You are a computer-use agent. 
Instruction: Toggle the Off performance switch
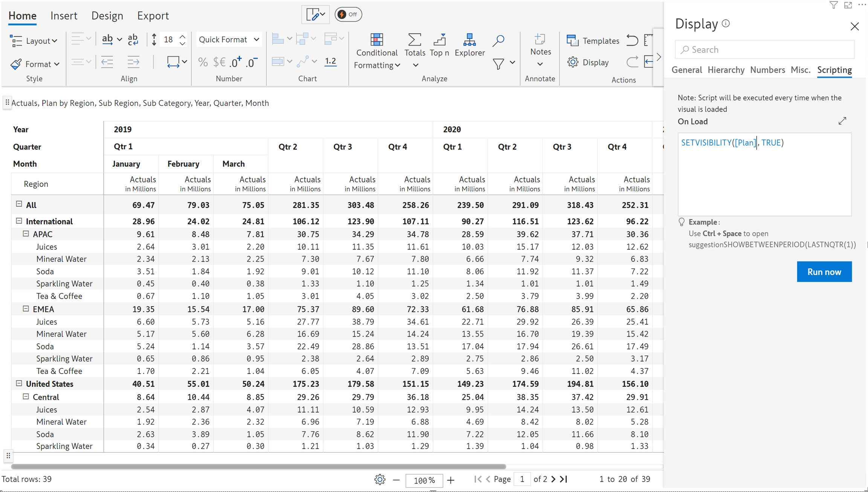tap(348, 14)
